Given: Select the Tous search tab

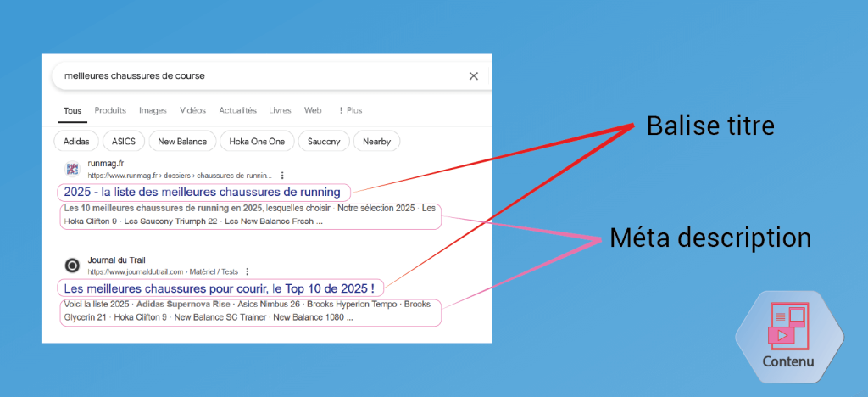Looking at the screenshot, I should click(x=73, y=111).
